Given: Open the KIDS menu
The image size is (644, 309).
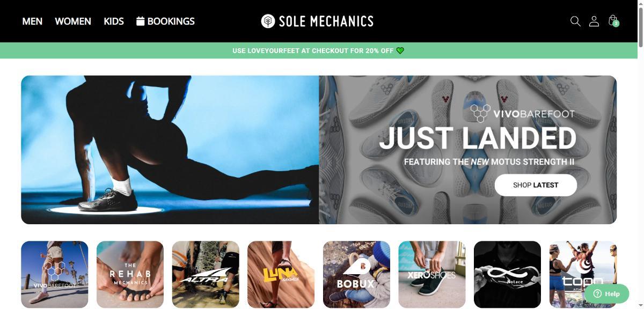Looking at the screenshot, I should click(114, 21).
